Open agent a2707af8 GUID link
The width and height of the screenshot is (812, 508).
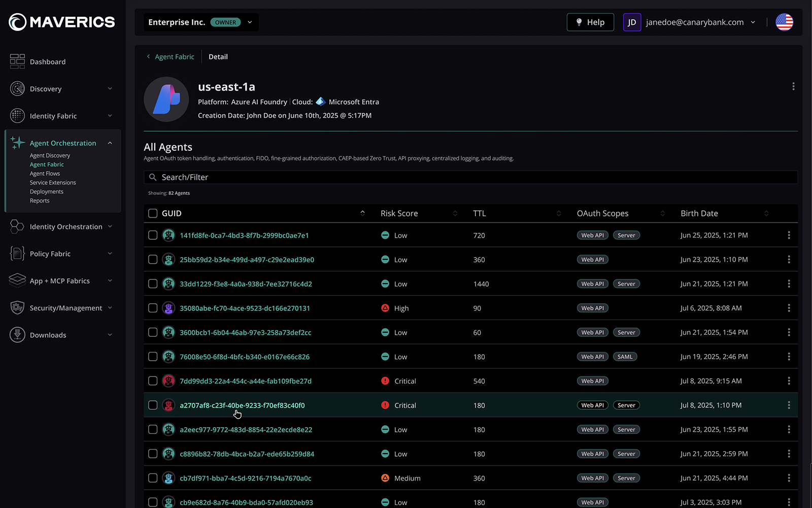242,405
